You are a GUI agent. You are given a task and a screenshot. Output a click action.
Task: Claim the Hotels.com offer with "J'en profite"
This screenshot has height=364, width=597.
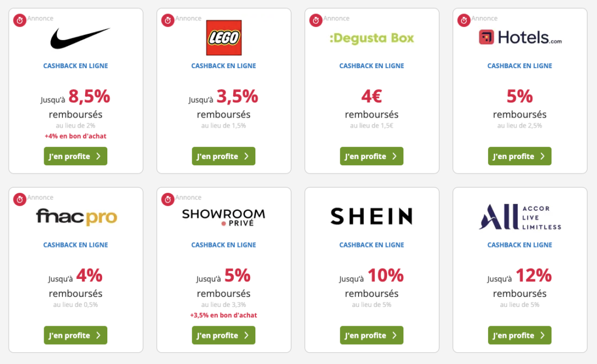point(519,156)
